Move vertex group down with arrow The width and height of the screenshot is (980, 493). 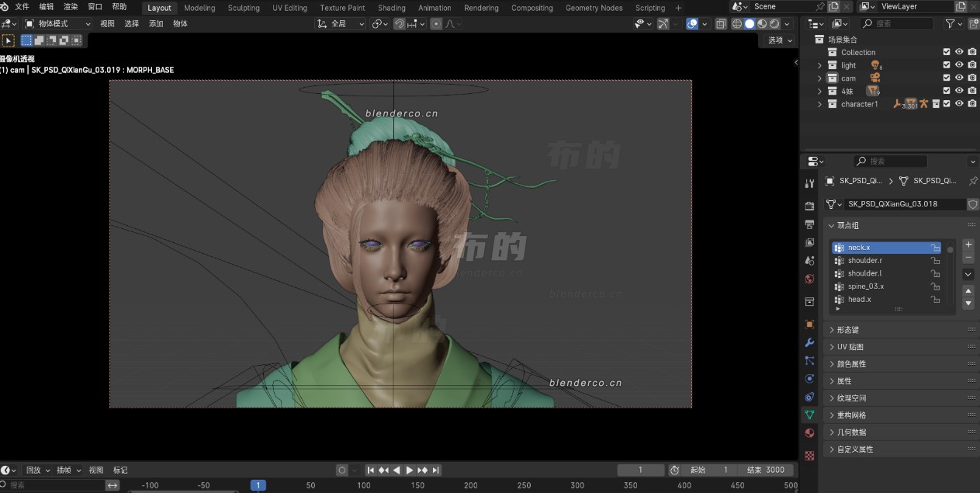pyautogui.click(x=968, y=303)
